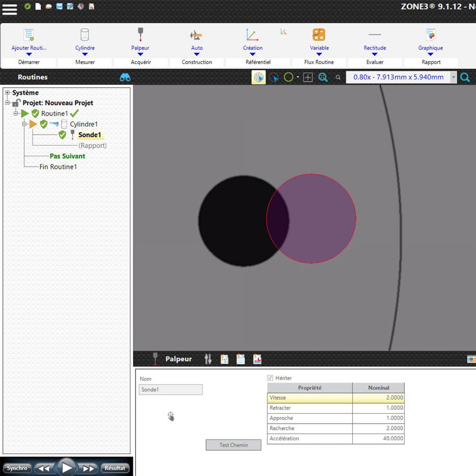Click the Cylindre measurement icon
476x476 pixels.
point(85,35)
